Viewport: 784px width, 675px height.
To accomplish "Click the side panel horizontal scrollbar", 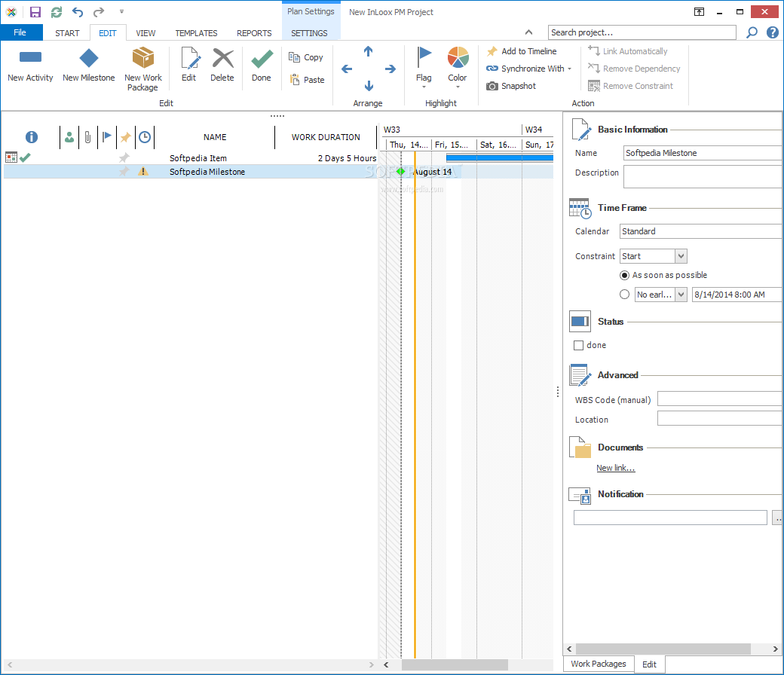I will click(x=663, y=649).
